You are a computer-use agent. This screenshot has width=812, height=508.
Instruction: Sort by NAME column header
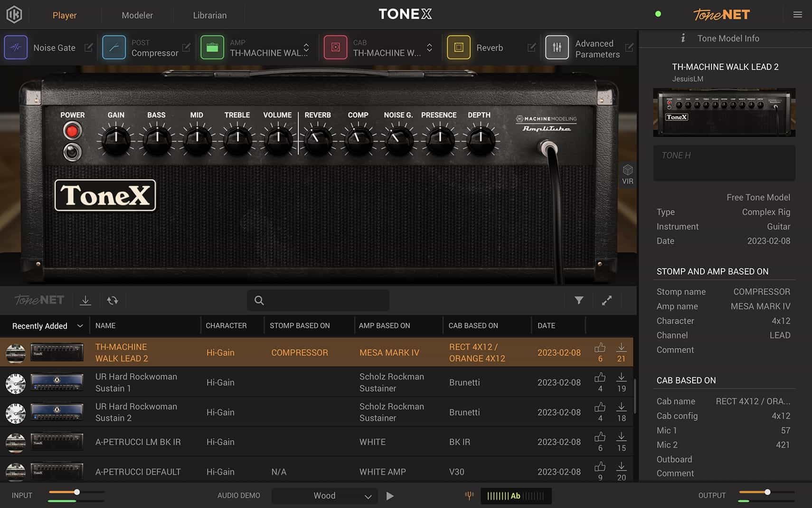click(x=105, y=326)
